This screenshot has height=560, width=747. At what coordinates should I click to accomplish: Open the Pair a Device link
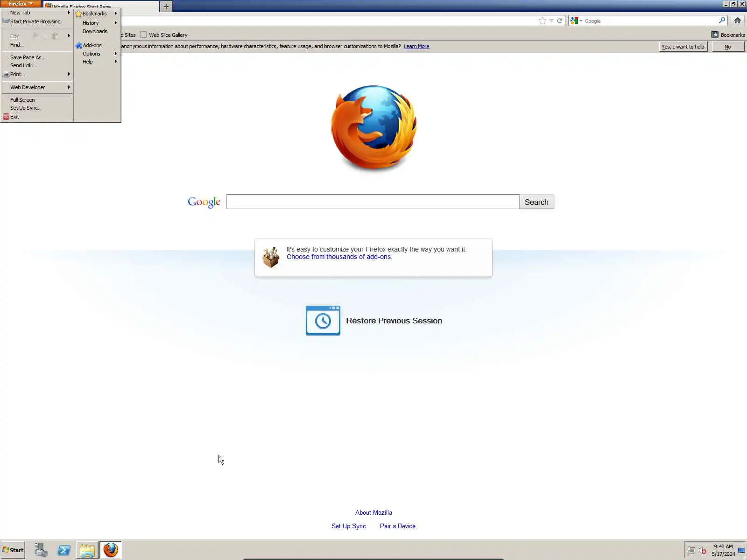tap(397, 526)
